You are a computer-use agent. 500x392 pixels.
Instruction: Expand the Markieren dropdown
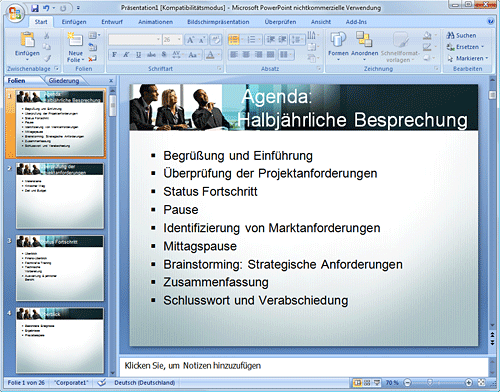point(486,58)
